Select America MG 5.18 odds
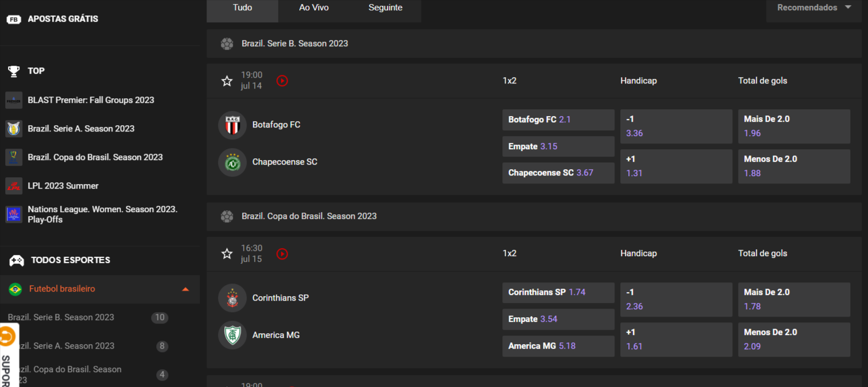The image size is (868, 387). pyautogui.click(x=558, y=346)
